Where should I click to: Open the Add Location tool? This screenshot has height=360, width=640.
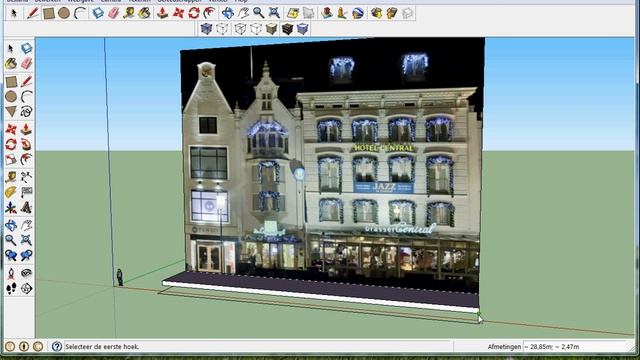[x=293, y=13]
